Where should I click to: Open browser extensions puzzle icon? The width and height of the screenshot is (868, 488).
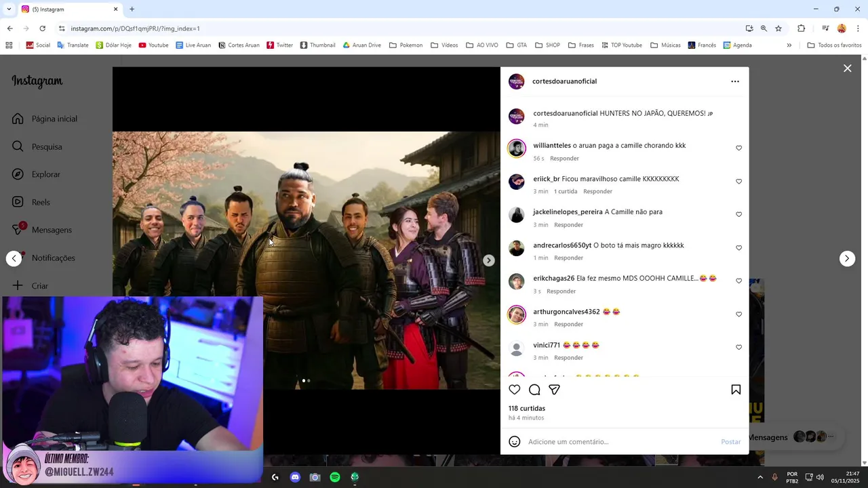(801, 28)
